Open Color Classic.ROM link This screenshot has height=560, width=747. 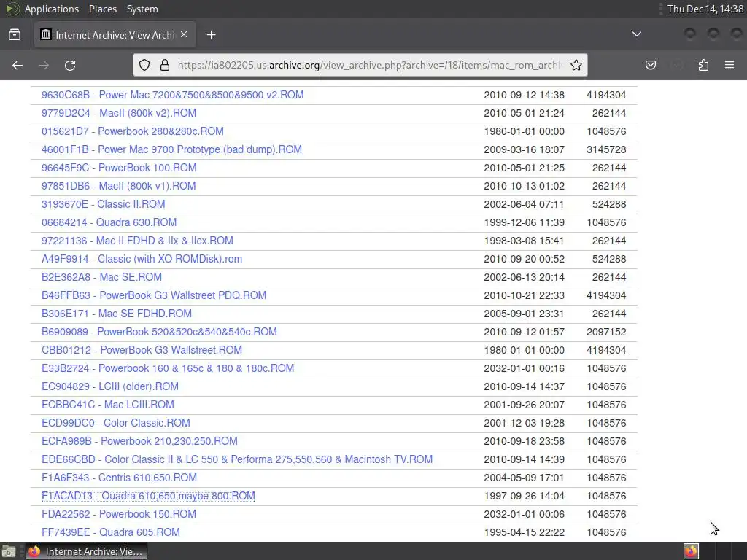pyautogui.click(x=116, y=423)
